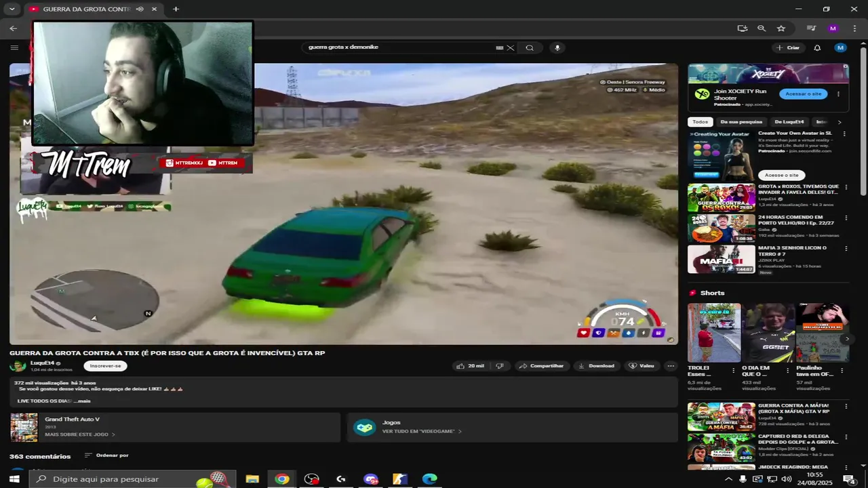Open 24 HORAS COMENDO EM PORTO VELHO video

coord(722,228)
